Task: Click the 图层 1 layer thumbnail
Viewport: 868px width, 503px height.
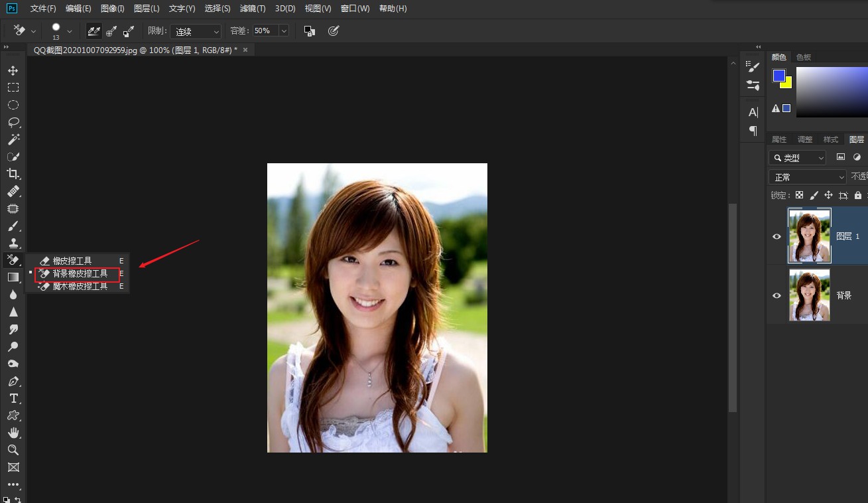Action: (809, 236)
